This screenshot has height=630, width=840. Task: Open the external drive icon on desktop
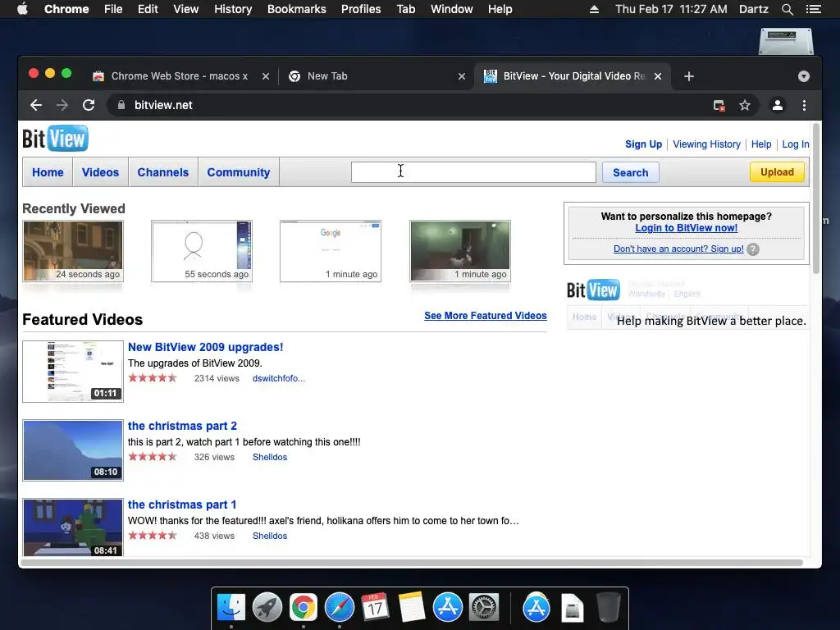pos(786,41)
